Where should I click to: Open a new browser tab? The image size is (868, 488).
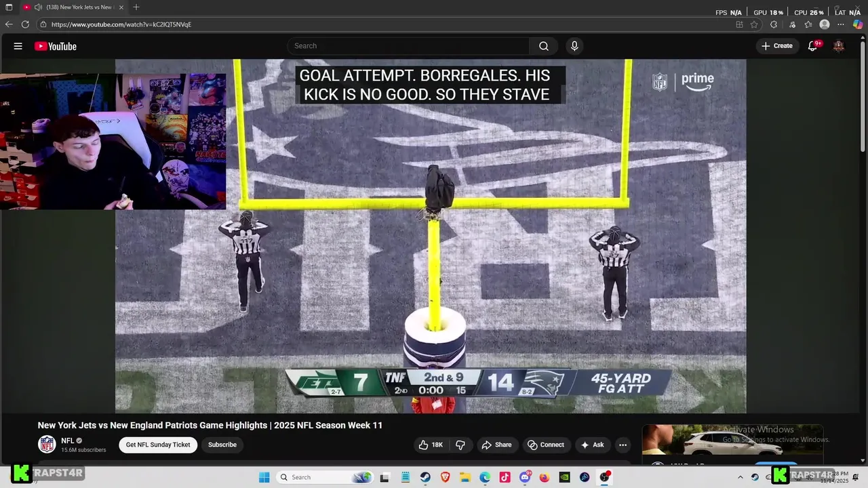coord(136,7)
